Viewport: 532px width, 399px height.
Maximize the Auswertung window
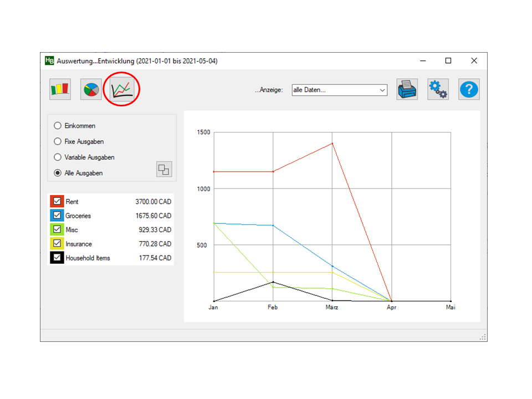[448, 61]
